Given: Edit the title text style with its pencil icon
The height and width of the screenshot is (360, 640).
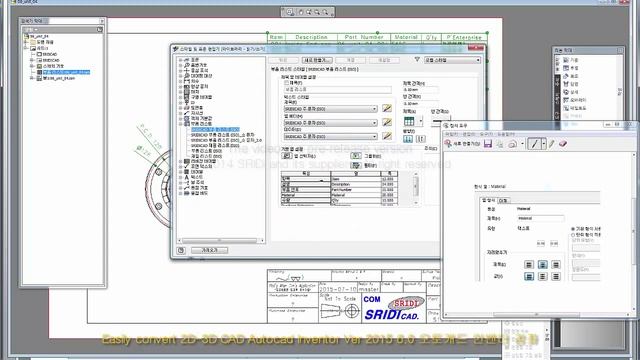Looking at the screenshot, I should click(387, 108).
